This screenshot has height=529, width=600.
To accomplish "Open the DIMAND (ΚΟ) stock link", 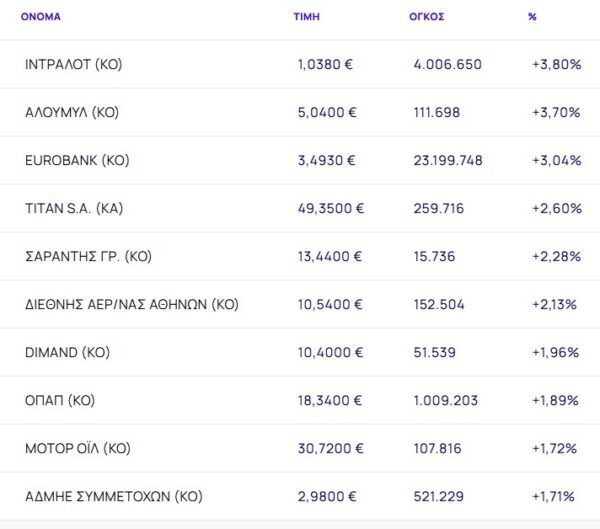I will click(67, 353).
